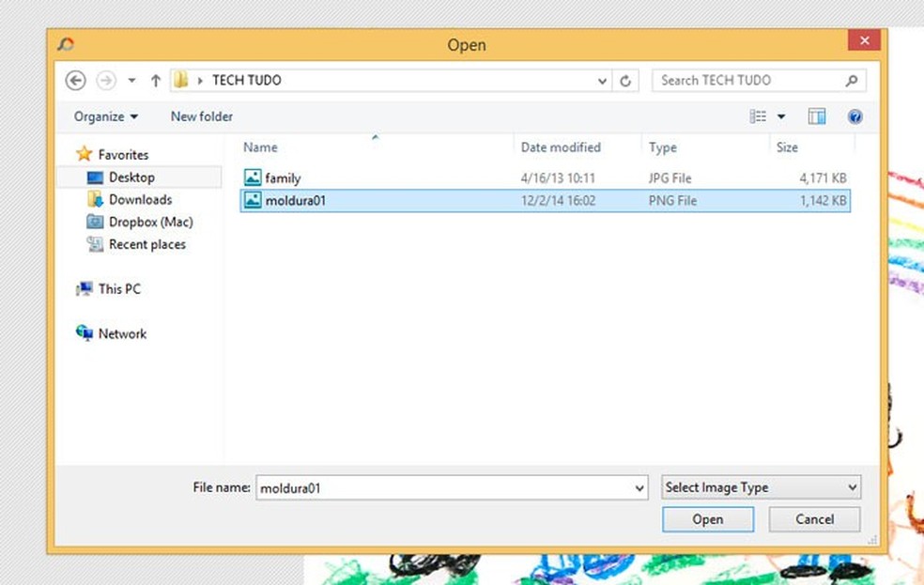Open the Select Image Type dropdown
Screen dimensions: 924x585
click(x=761, y=487)
